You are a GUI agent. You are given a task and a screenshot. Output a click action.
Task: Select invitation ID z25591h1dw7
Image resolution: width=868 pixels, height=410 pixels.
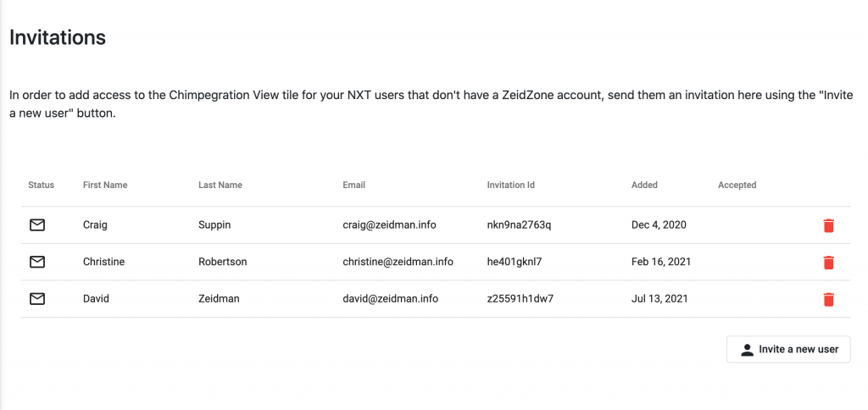pos(520,299)
